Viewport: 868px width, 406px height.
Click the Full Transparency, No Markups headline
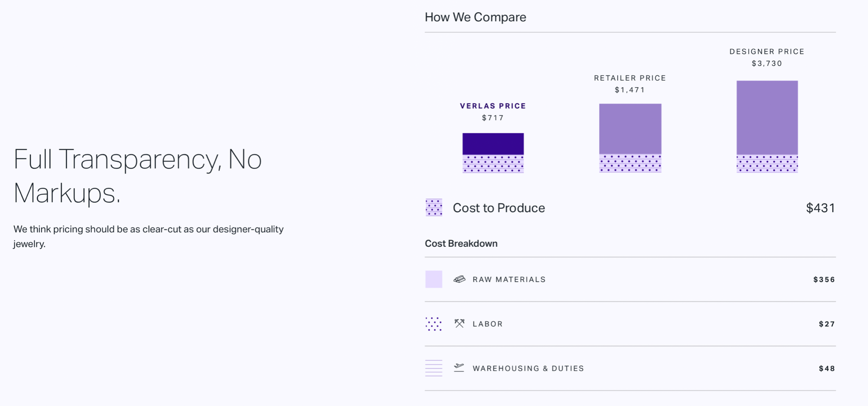[138, 176]
